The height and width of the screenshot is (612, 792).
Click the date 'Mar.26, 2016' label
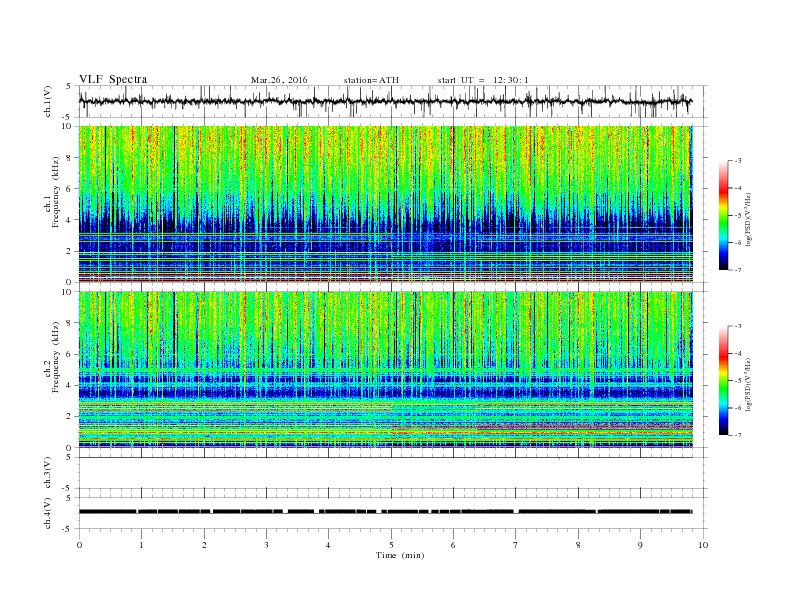coord(279,80)
